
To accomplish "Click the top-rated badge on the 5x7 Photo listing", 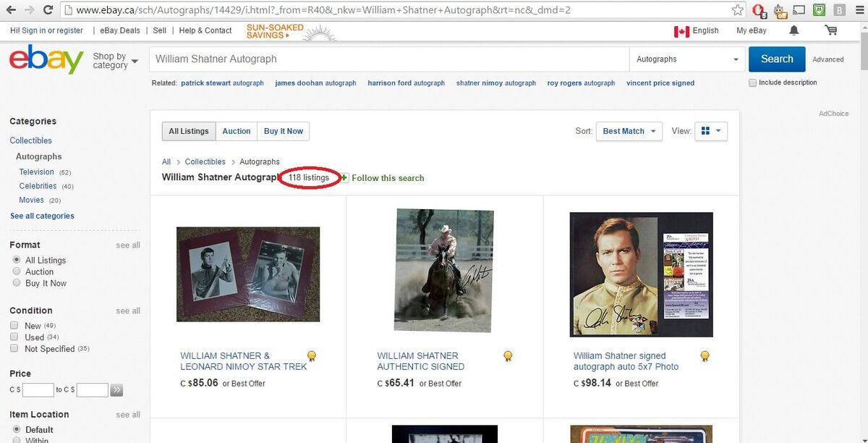I will tap(705, 356).
